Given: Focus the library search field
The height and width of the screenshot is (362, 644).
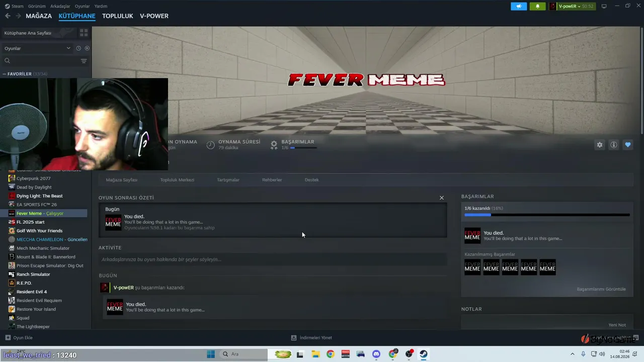Looking at the screenshot, I should (x=41, y=61).
